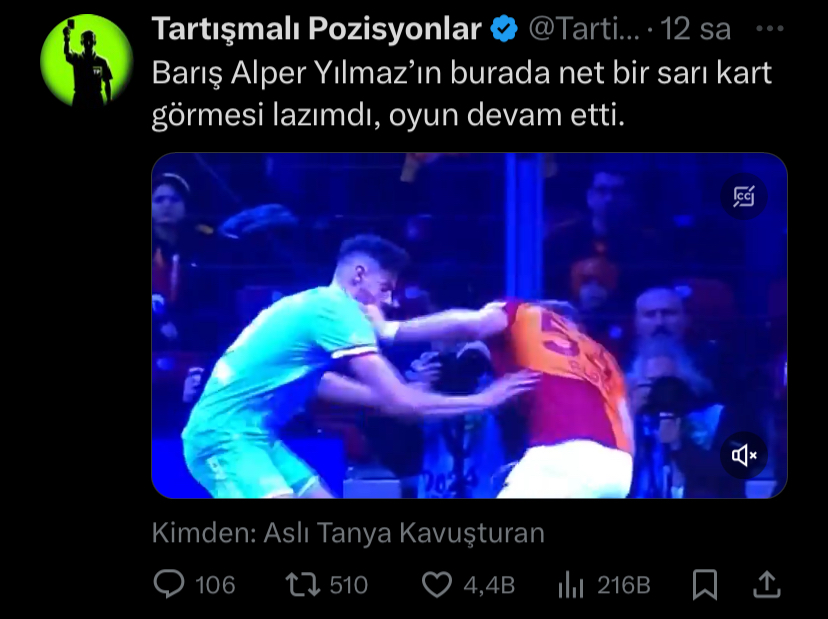Click the @Tarti... username handle

(584, 29)
